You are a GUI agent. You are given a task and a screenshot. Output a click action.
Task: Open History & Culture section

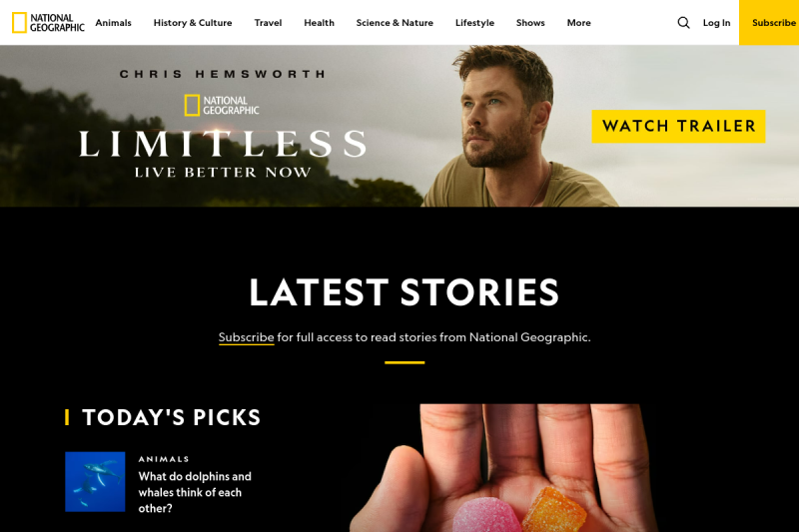click(193, 23)
